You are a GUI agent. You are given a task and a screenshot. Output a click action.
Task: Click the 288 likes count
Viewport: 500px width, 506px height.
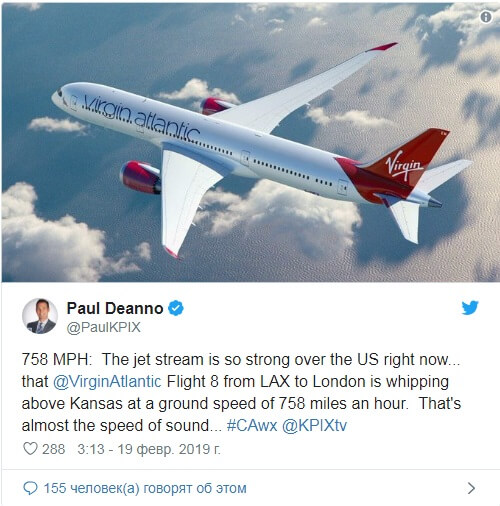point(53,449)
